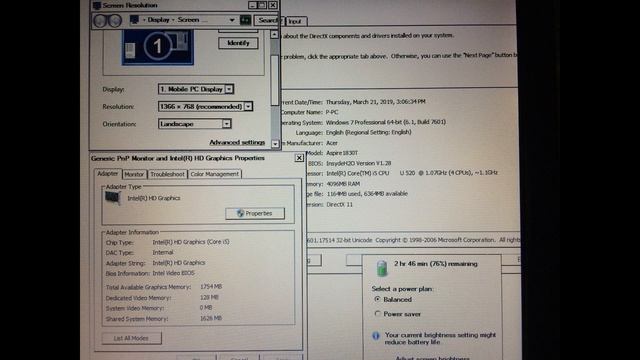The width and height of the screenshot is (640, 360).
Task: Open the Input tab in DirectX Diagnostic window
Action: coord(295,21)
